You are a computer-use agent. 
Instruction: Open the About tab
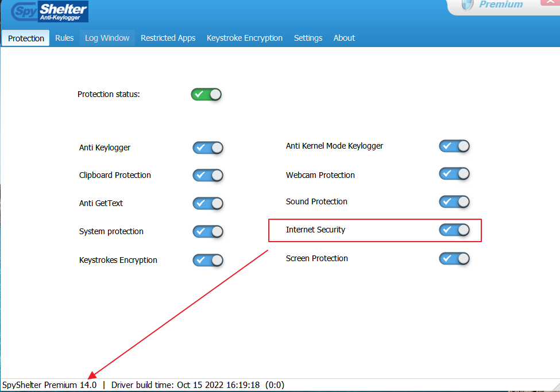coord(344,38)
